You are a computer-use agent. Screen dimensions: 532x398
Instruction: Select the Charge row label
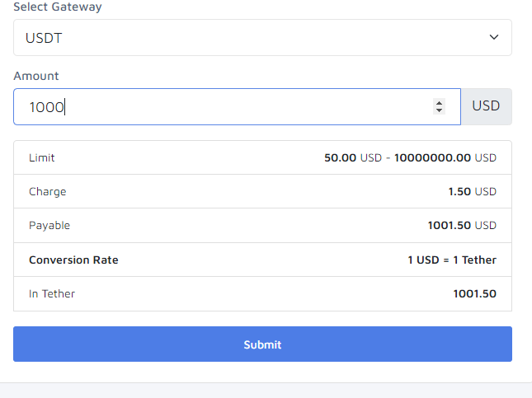coord(48,192)
